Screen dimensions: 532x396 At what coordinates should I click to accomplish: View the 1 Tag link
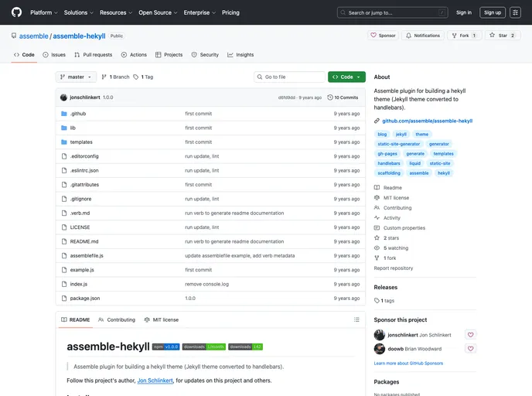(x=143, y=77)
